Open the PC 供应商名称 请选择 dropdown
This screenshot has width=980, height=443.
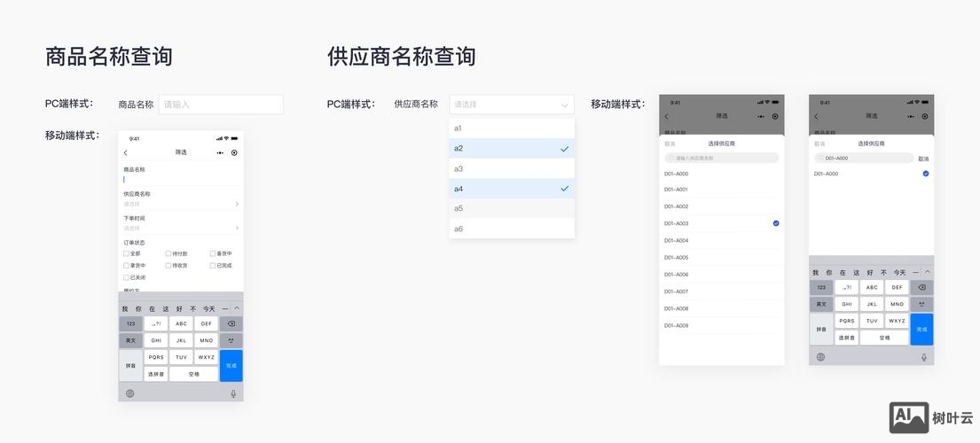pyautogui.click(x=511, y=105)
